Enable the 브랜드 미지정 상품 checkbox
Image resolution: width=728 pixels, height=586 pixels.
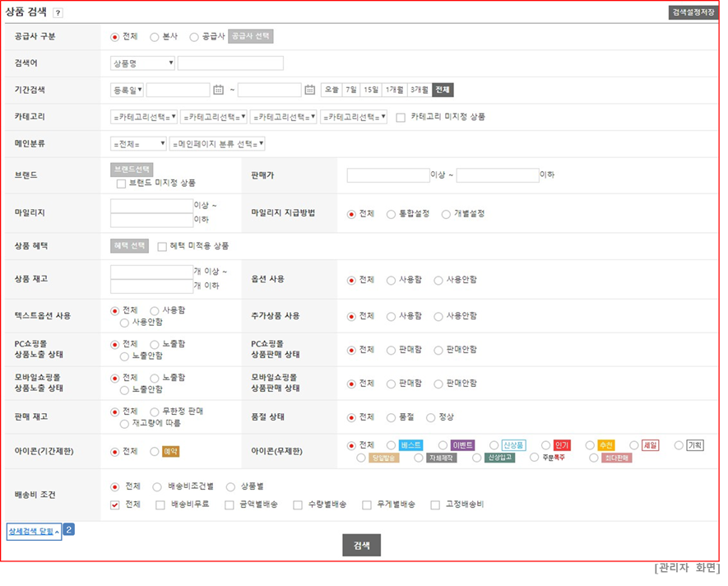coord(121,183)
